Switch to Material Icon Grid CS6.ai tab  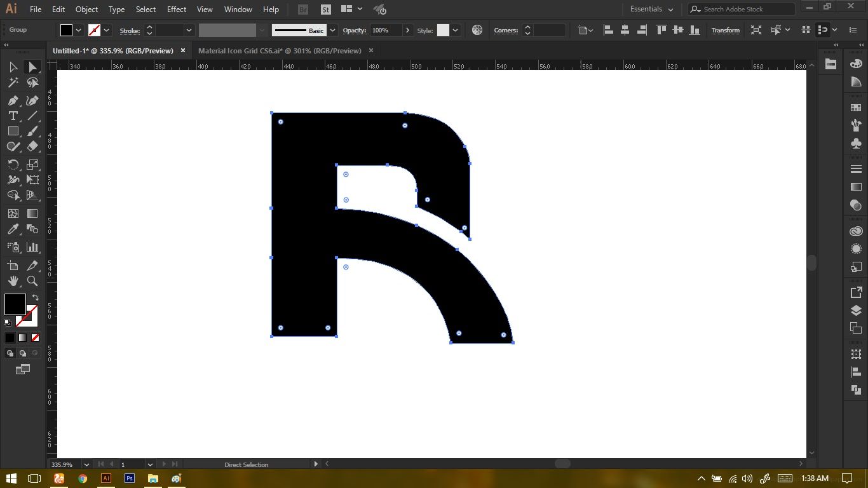point(280,50)
